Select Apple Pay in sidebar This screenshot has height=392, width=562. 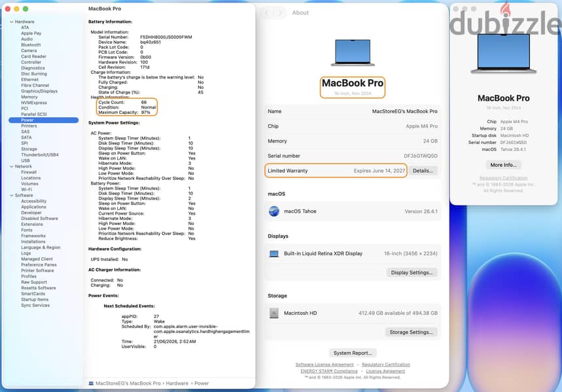click(x=31, y=33)
